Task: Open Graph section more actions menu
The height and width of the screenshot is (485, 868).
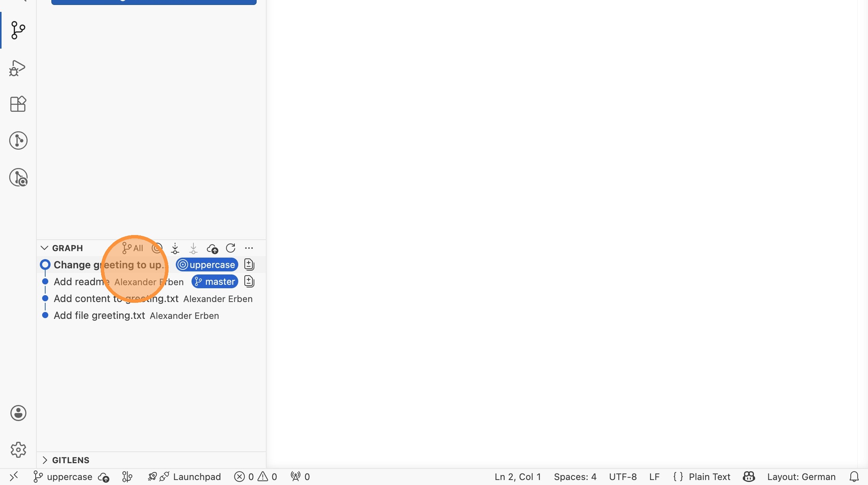Action: coord(249,248)
